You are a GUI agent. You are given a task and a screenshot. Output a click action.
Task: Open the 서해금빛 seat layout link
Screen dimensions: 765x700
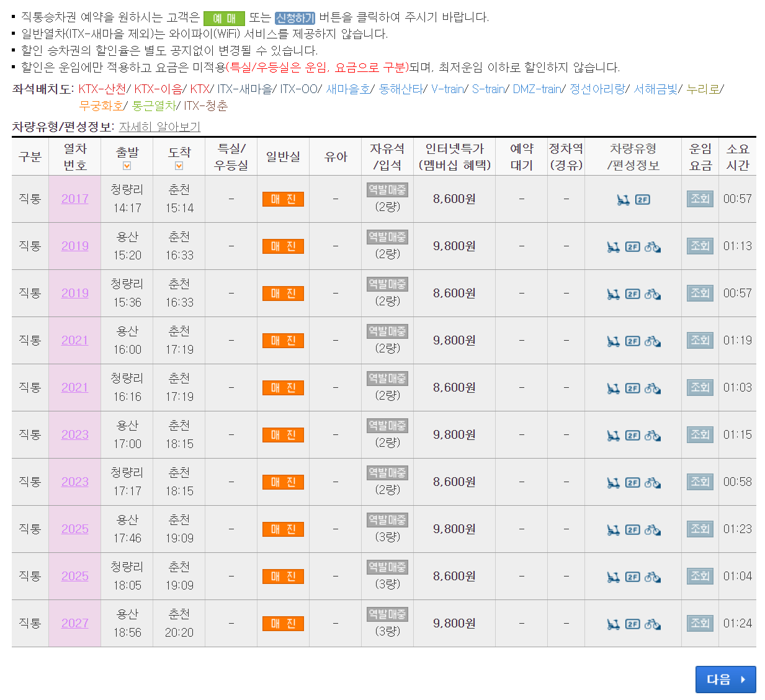pyautogui.click(x=656, y=89)
